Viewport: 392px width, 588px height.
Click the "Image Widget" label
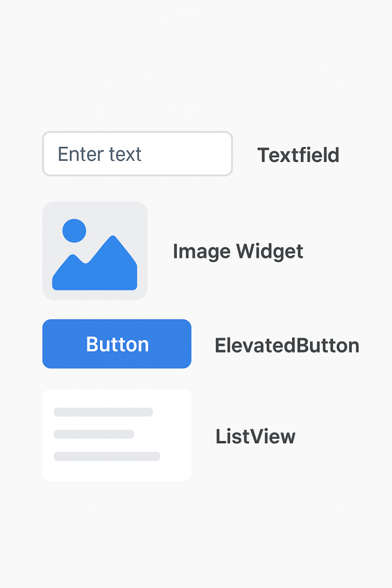click(238, 252)
